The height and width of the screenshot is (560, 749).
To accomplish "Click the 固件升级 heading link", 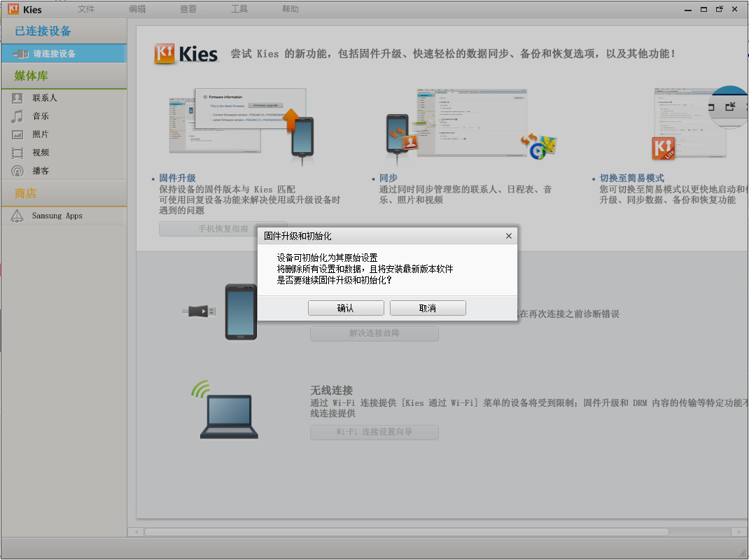I will [x=177, y=178].
